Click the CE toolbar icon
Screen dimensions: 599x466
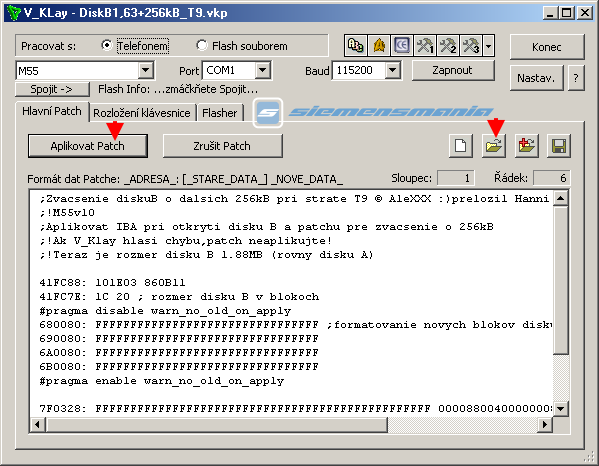pyautogui.click(x=401, y=46)
